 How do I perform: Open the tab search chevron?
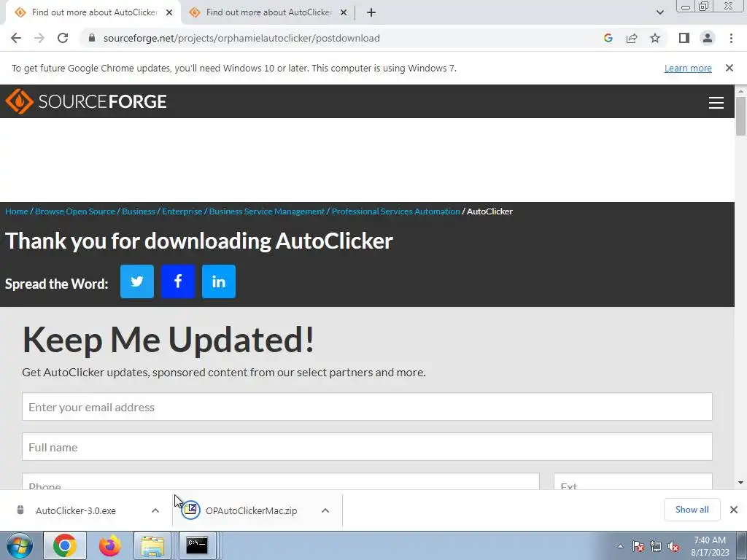[x=659, y=12]
